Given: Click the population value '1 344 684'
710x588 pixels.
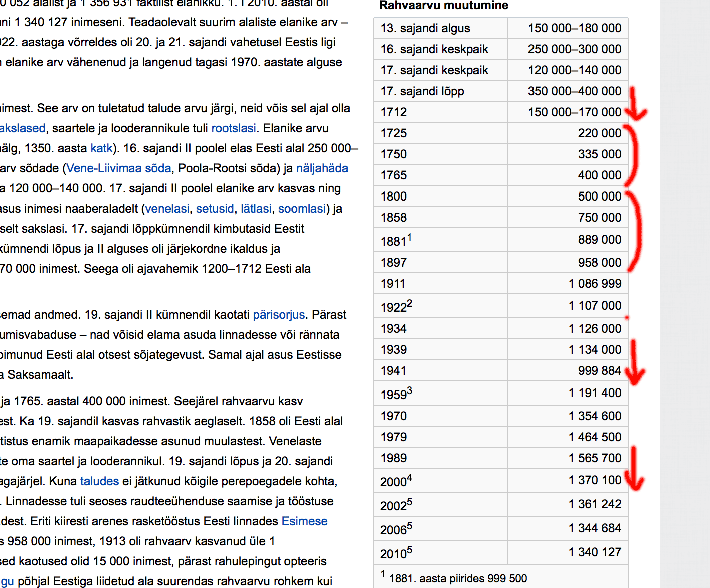Looking at the screenshot, I should pos(595,528).
